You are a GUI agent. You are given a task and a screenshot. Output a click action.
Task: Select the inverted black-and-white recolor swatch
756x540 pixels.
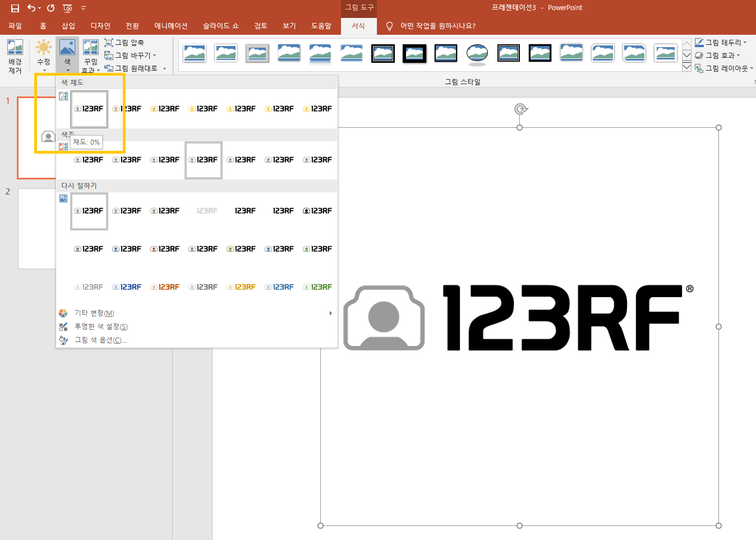coord(318,211)
